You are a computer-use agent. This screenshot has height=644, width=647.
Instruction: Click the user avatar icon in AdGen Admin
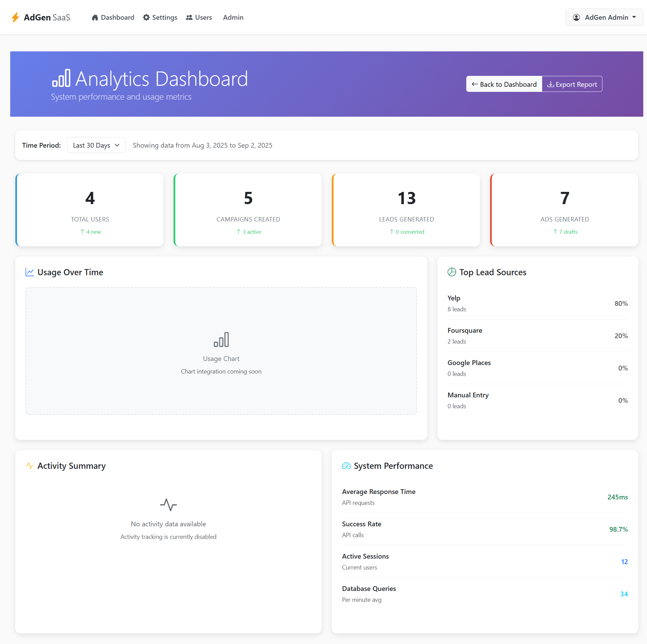pyautogui.click(x=576, y=17)
